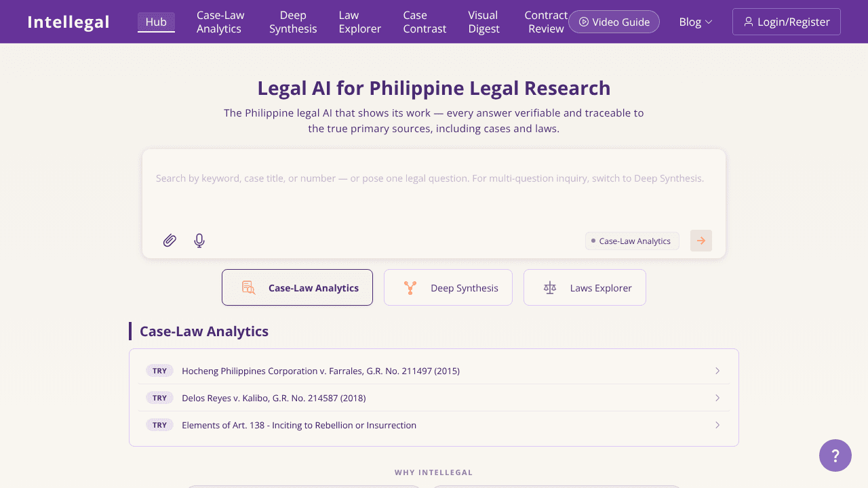868x488 pixels.
Task: Click the paperclip attach file icon
Action: click(170, 241)
